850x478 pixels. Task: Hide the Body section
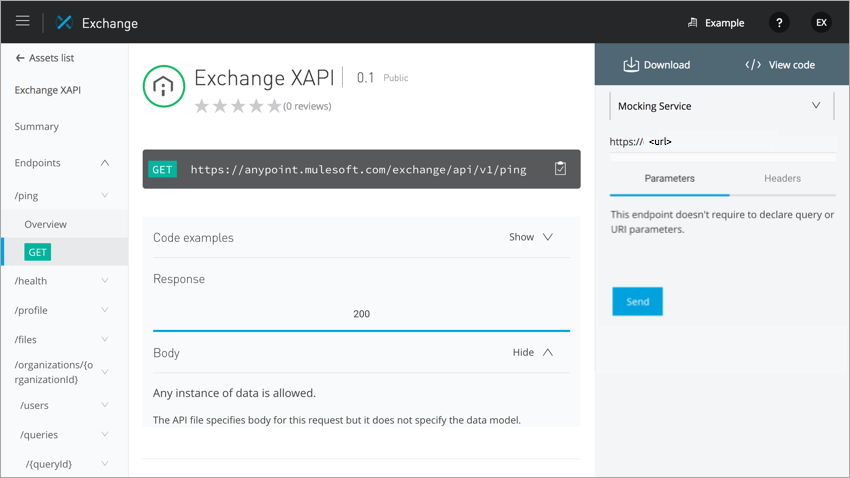532,352
